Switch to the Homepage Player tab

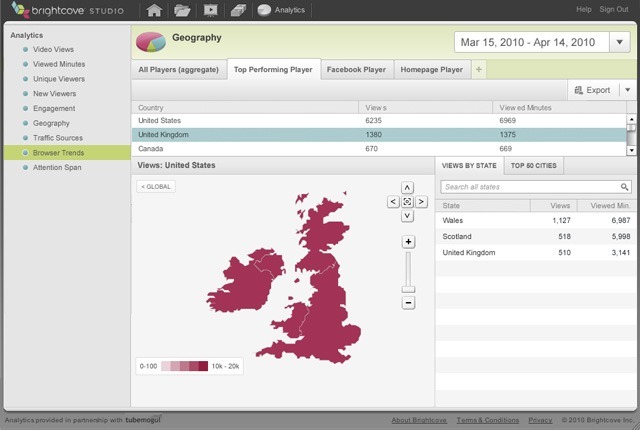click(x=431, y=69)
